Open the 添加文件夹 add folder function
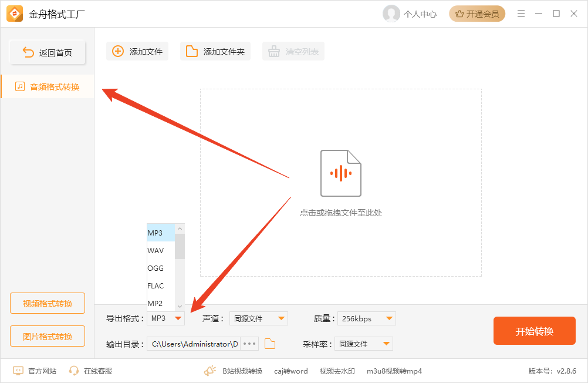Viewport: 588px width, 383px height. pyautogui.click(x=215, y=51)
